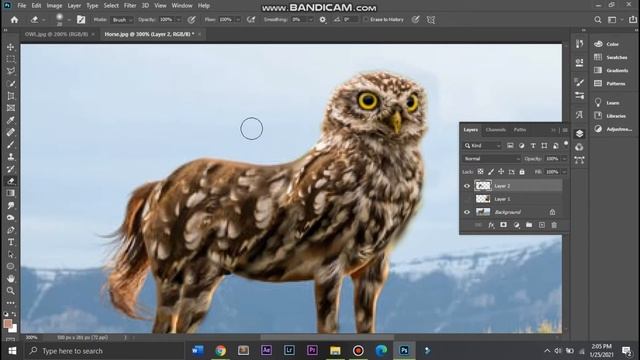The width and height of the screenshot is (640, 360).
Task: Add a layer mask to Layer 2
Action: click(x=504, y=225)
